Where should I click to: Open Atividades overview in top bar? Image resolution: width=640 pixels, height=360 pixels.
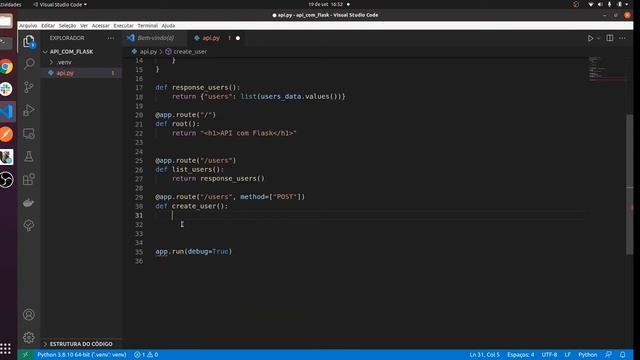(x=11, y=4)
